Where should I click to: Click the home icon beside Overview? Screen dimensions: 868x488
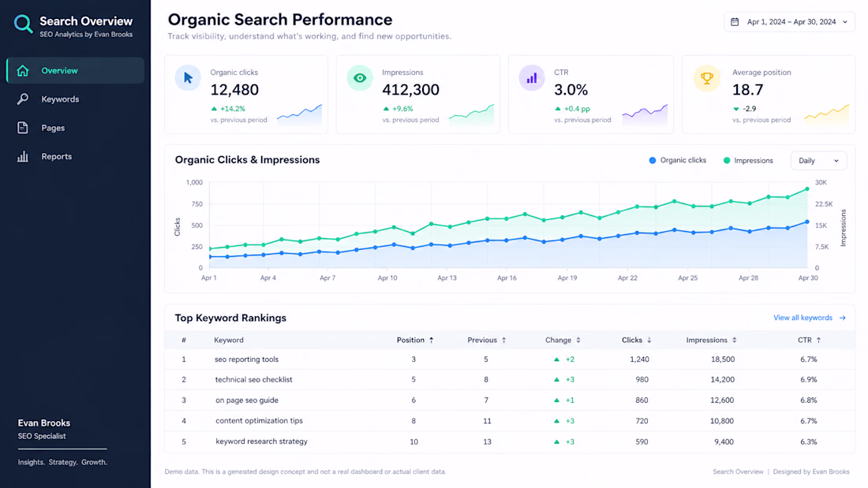(23, 71)
